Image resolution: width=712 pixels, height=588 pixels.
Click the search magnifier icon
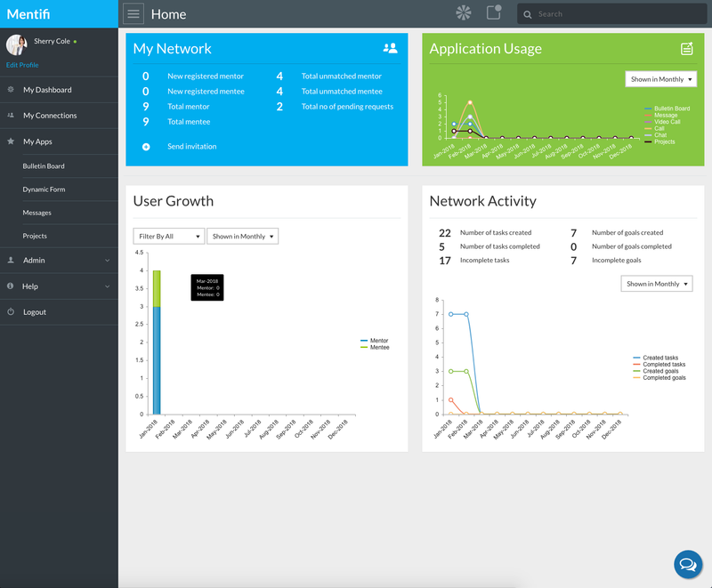[527, 14]
